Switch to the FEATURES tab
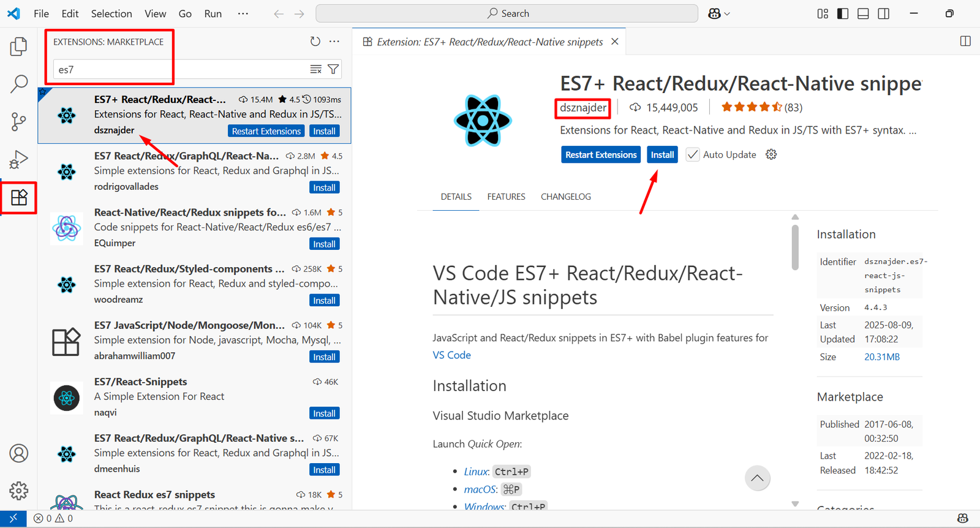Image resolution: width=980 pixels, height=528 pixels. click(506, 197)
